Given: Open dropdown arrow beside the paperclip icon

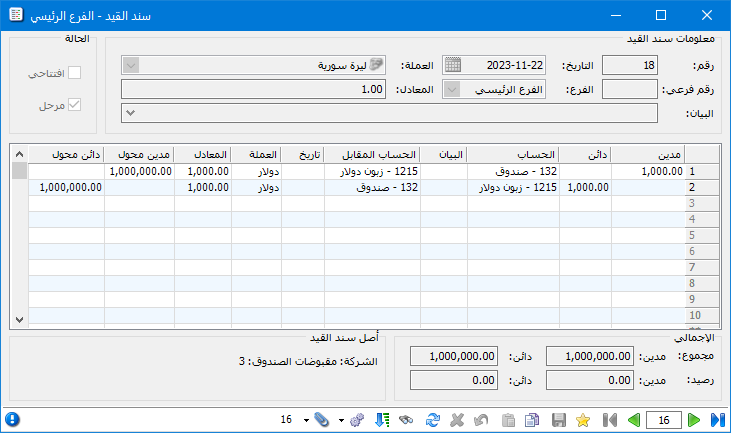Looking at the screenshot, I should point(306,420).
